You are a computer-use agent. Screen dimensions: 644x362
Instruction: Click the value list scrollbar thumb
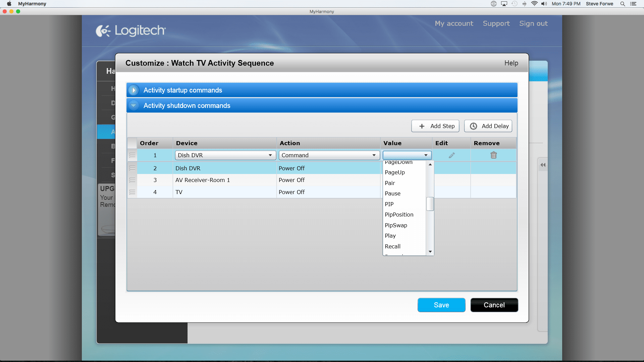(430, 204)
